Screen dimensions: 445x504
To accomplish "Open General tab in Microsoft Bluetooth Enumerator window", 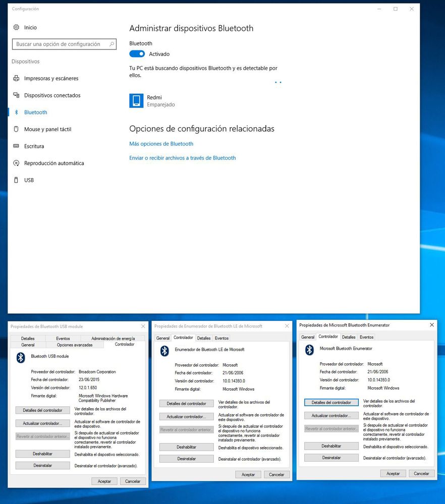I will tap(308, 337).
